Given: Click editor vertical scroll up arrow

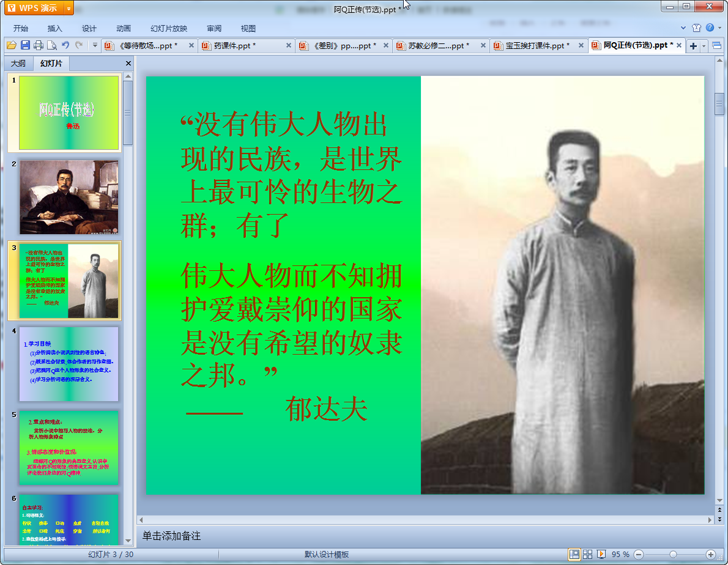Looking at the screenshot, I should [719, 61].
